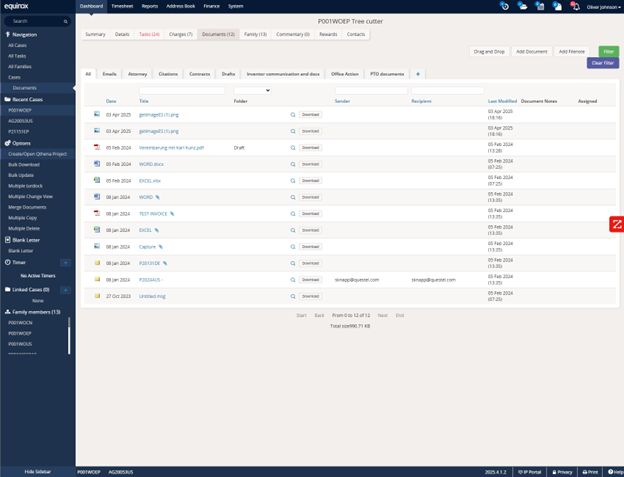Switch to the Family (13) tab

tap(255, 34)
